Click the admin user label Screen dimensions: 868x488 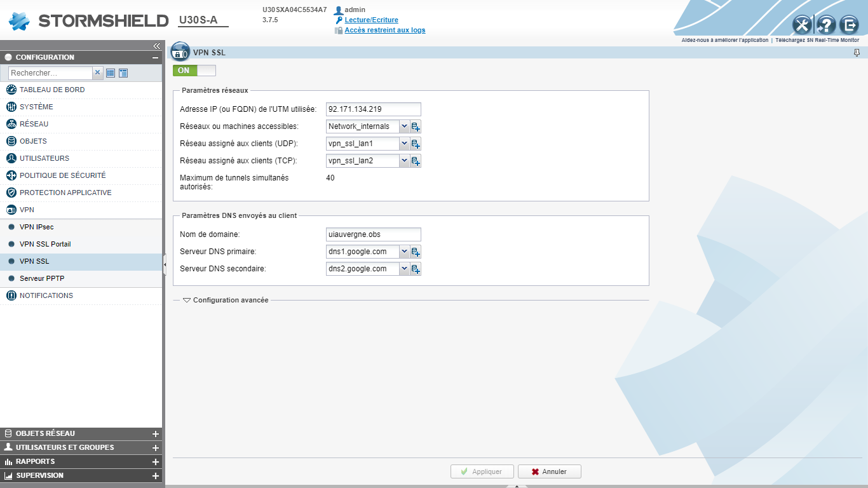pyautogui.click(x=355, y=10)
